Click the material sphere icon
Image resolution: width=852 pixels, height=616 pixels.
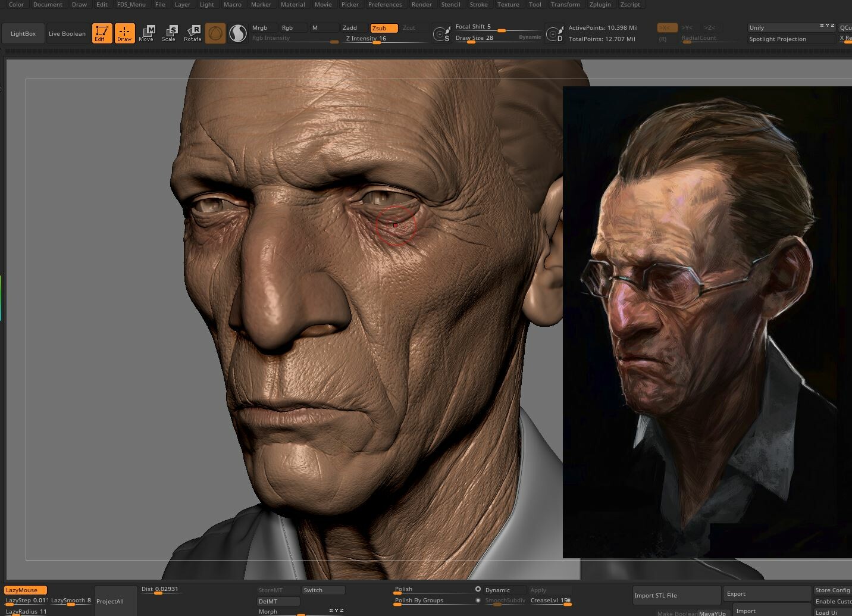237,33
